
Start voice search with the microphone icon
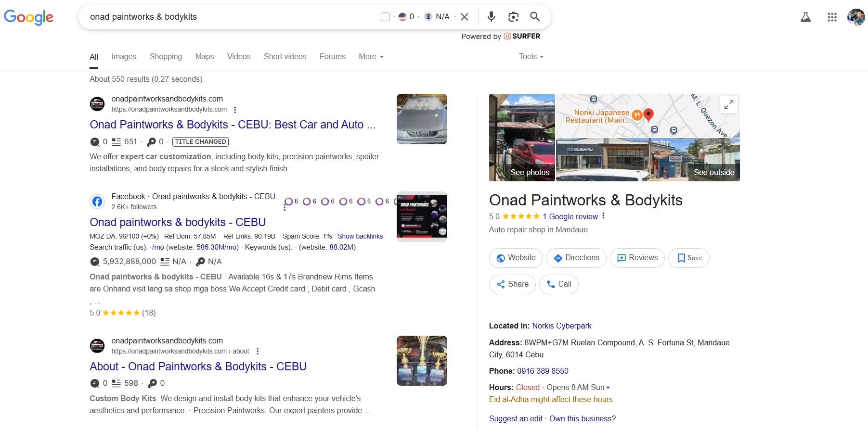point(491,16)
